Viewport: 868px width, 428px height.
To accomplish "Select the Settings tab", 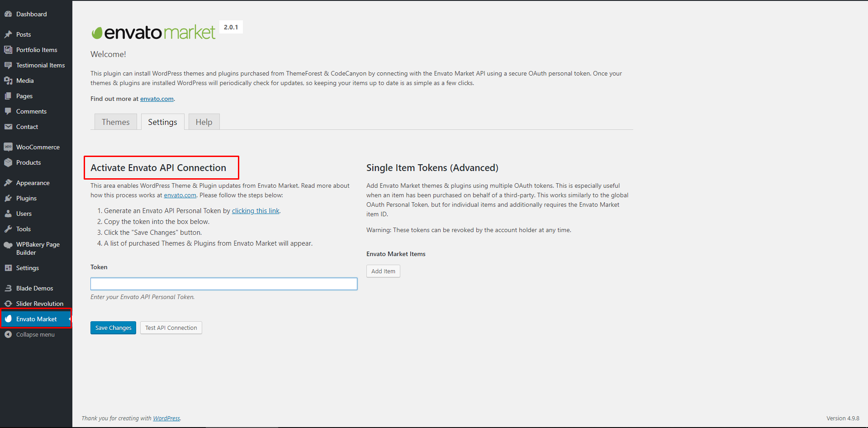I will click(x=162, y=122).
